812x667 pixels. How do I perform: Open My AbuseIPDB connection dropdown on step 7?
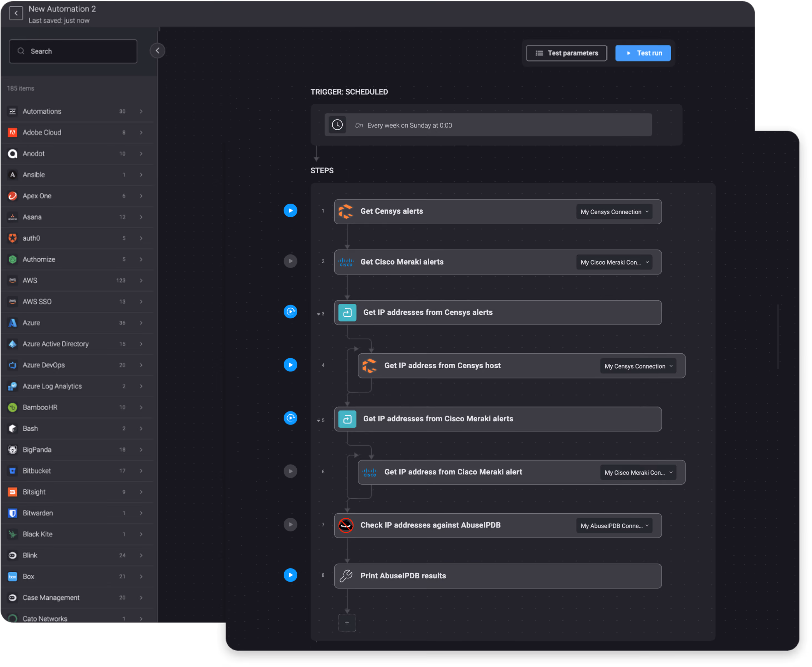point(615,526)
